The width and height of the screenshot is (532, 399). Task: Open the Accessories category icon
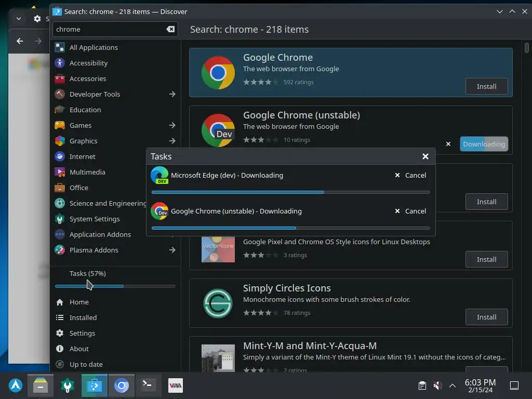coord(60,79)
